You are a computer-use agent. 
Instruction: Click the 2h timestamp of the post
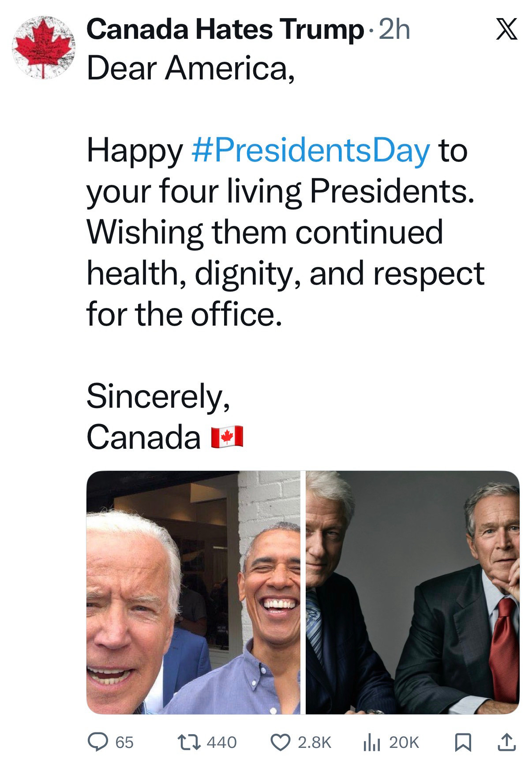coord(394,30)
